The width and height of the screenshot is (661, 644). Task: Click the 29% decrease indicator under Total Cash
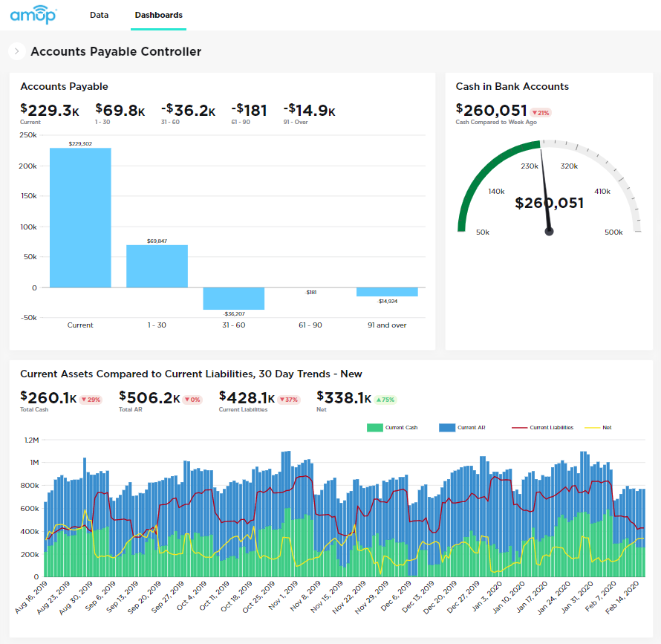pyautogui.click(x=91, y=399)
